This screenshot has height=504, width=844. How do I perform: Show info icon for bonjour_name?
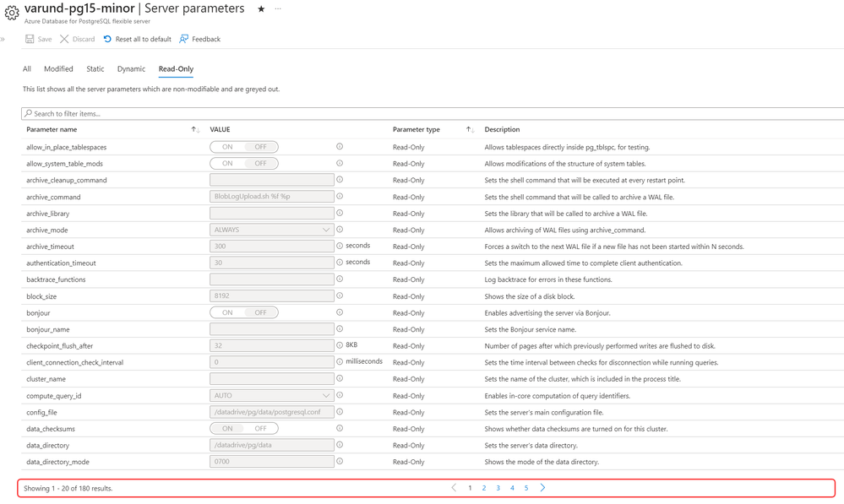[340, 328]
